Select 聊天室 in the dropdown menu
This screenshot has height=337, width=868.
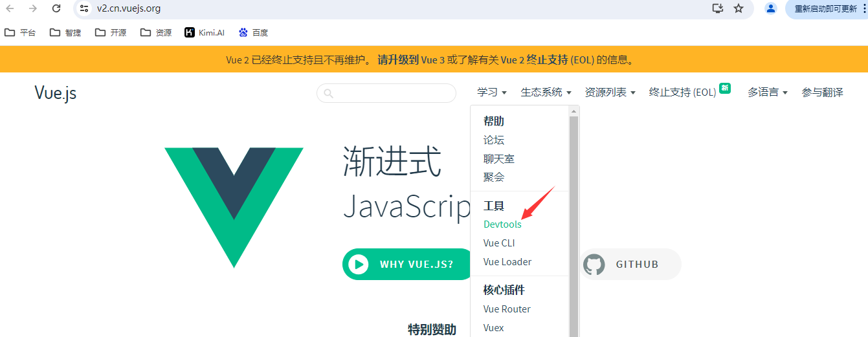[498, 158]
